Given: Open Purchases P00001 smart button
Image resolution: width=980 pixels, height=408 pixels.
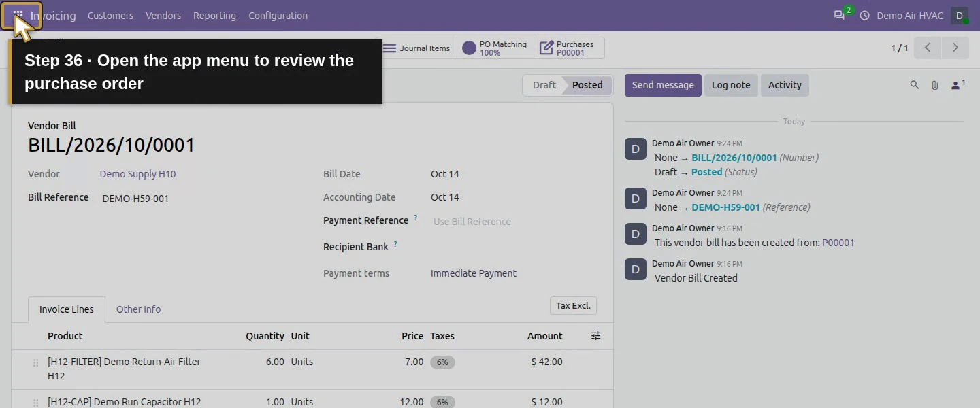Looking at the screenshot, I should click(569, 48).
